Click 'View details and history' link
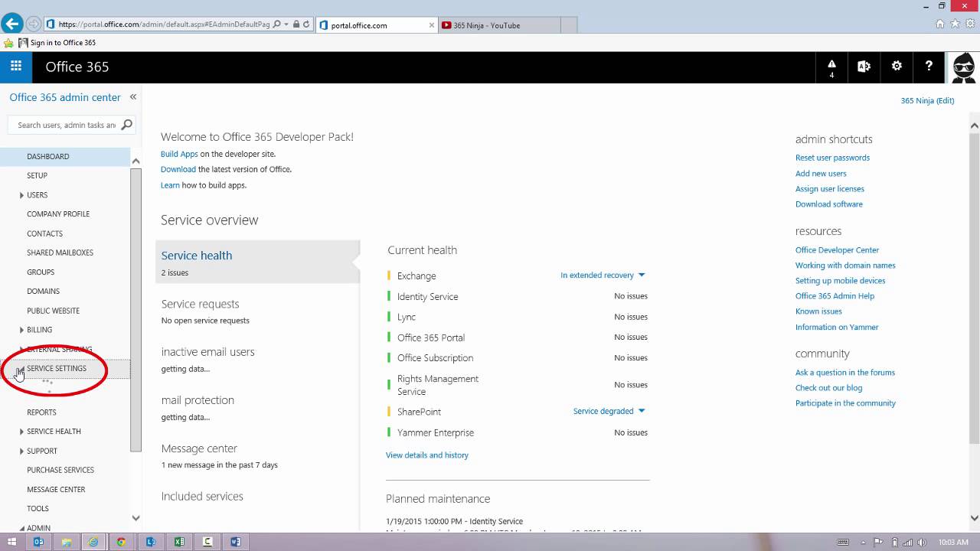The height and width of the screenshot is (551, 980). tap(427, 455)
